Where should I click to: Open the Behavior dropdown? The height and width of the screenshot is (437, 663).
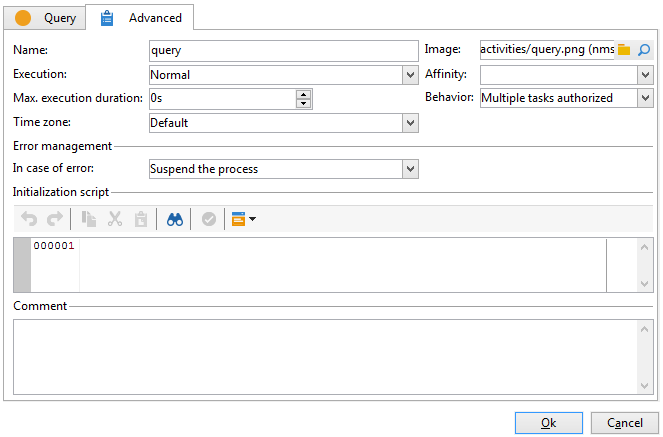coord(645,98)
